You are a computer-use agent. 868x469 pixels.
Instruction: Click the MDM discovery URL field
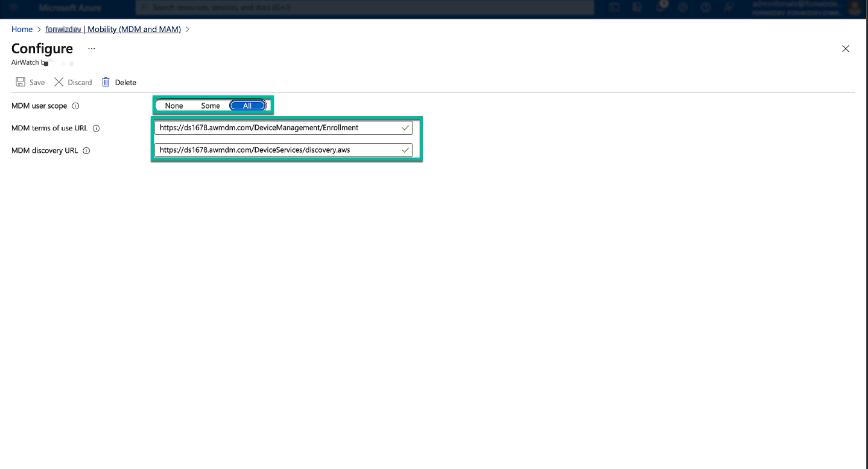point(277,150)
